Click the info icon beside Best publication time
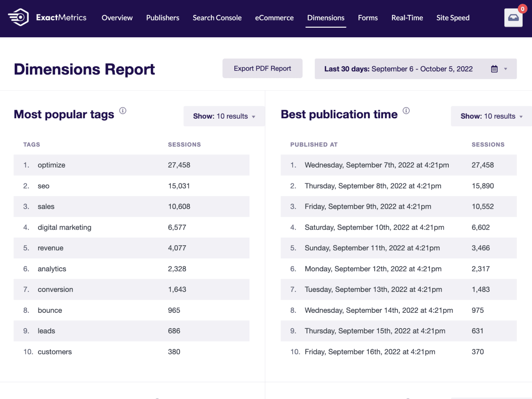Image resolution: width=532 pixels, height=399 pixels. point(406,111)
